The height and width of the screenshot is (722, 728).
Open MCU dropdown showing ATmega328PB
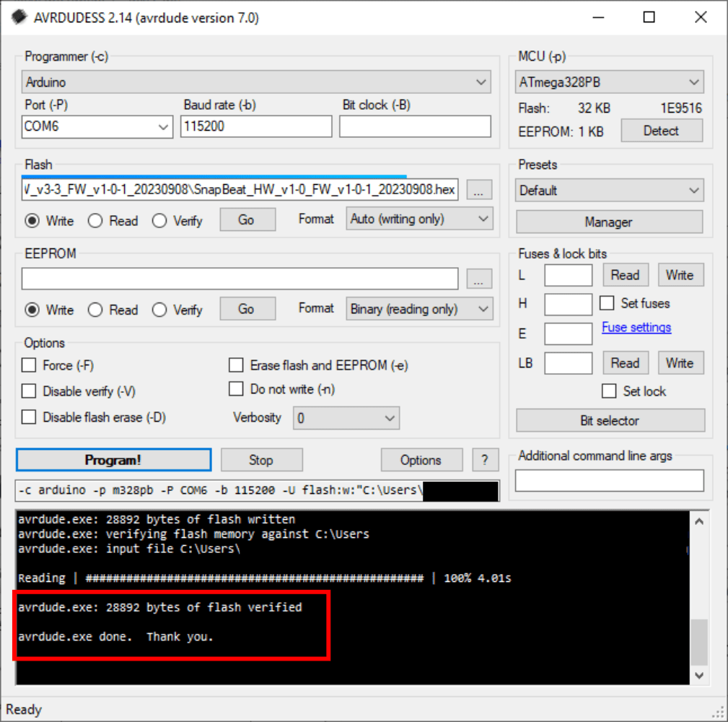(x=609, y=82)
